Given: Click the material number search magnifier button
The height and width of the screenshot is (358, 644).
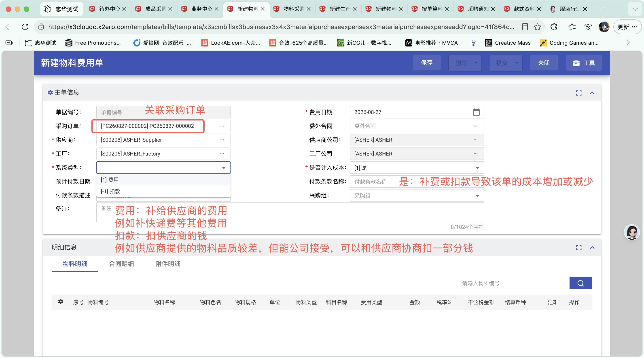Looking at the screenshot, I should pyautogui.click(x=580, y=283).
